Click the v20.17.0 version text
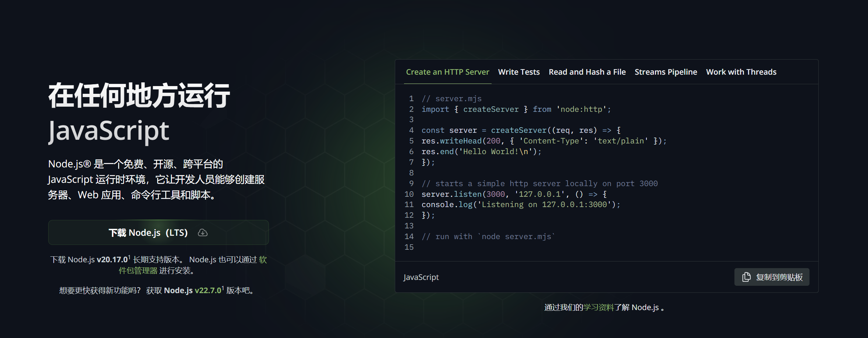Image resolution: width=868 pixels, height=338 pixels. 112,260
